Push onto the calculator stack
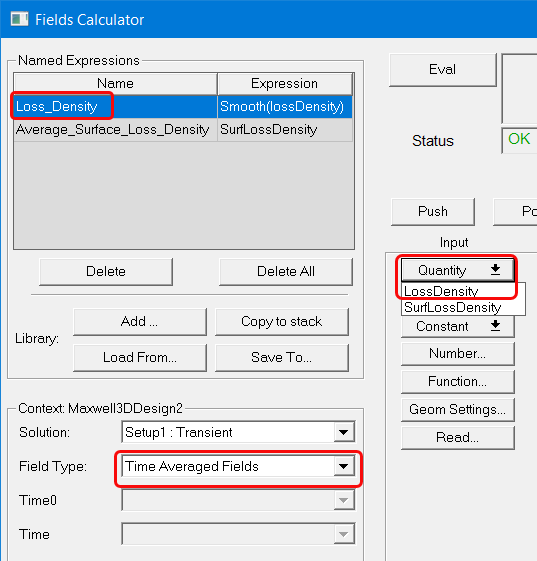The width and height of the screenshot is (537, 561). click(433, 212)
